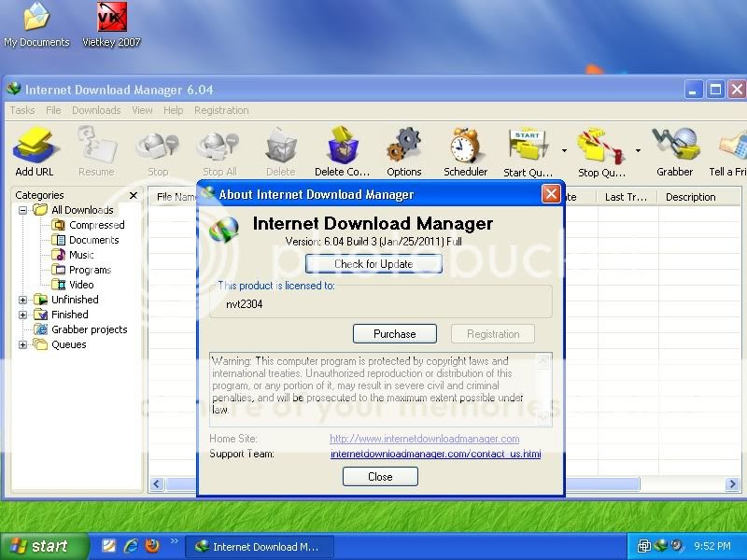
Task: Click the network tray icon
Action: click(644, 546)
